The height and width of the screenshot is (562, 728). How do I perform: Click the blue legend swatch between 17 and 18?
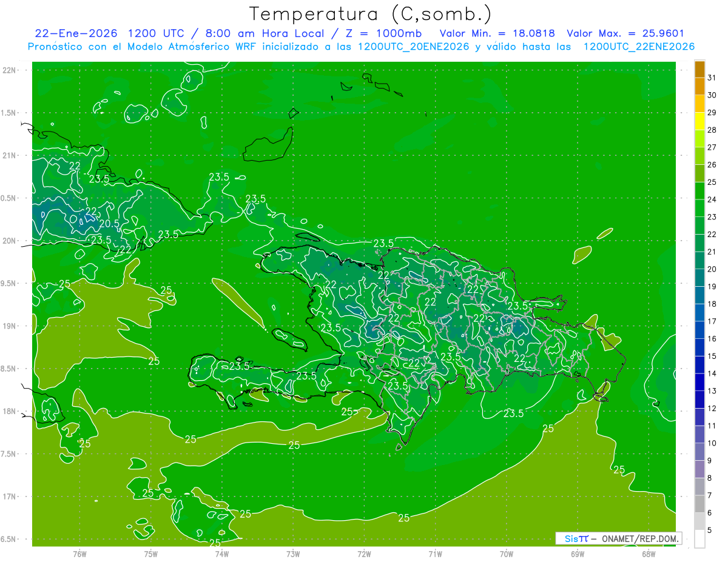(699, 313)
